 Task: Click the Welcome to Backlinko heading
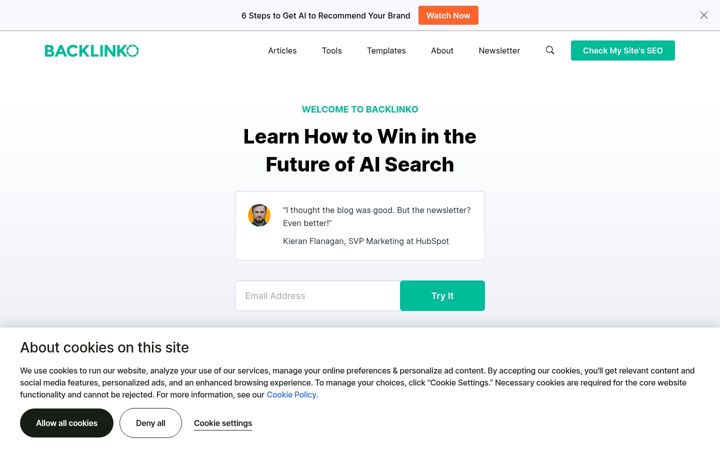click(x=360, y=109)
